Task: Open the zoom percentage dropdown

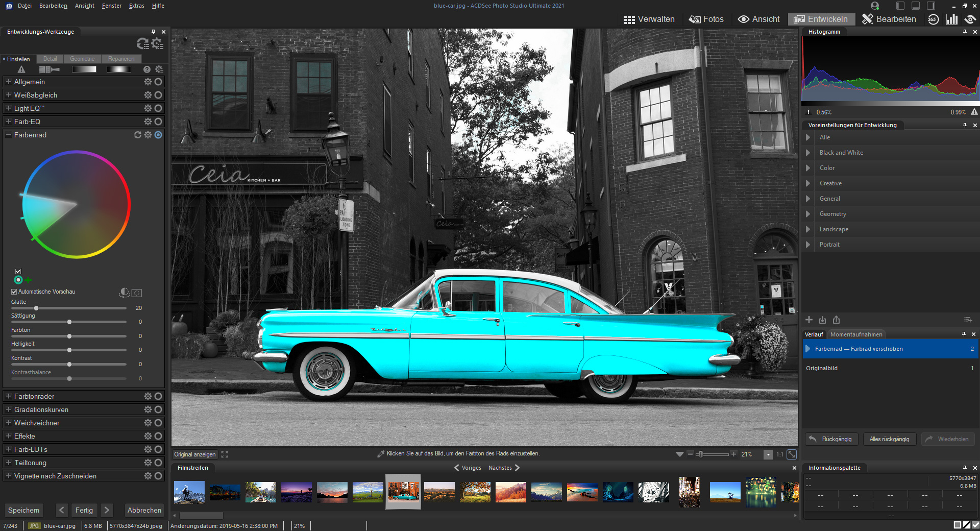Action: (768, 454)
